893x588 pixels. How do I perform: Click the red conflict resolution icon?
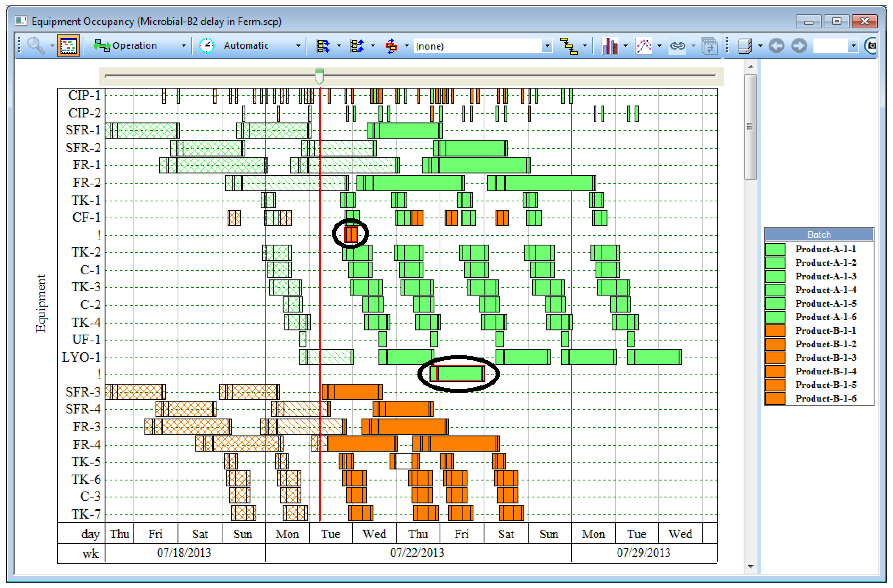click(391, 46)
